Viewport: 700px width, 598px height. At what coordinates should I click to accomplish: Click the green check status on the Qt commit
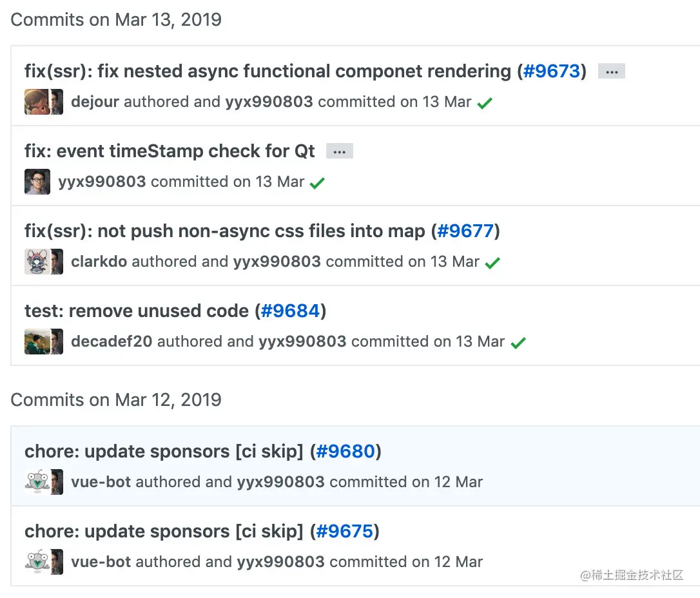tap(317, 183)
